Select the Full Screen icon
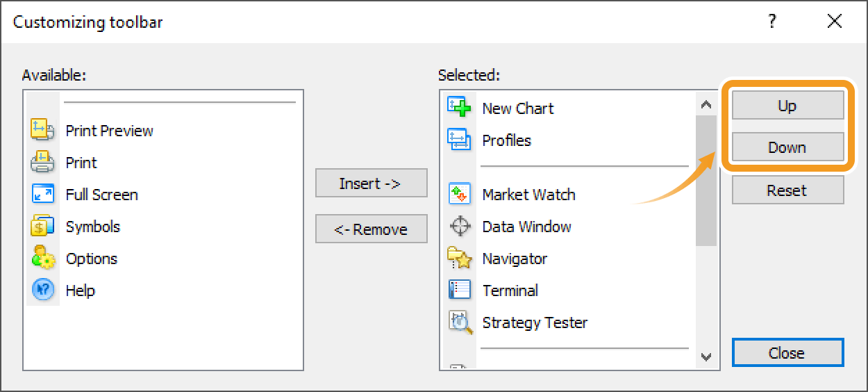This screenshot has height=392, width=868. (43, 194)
